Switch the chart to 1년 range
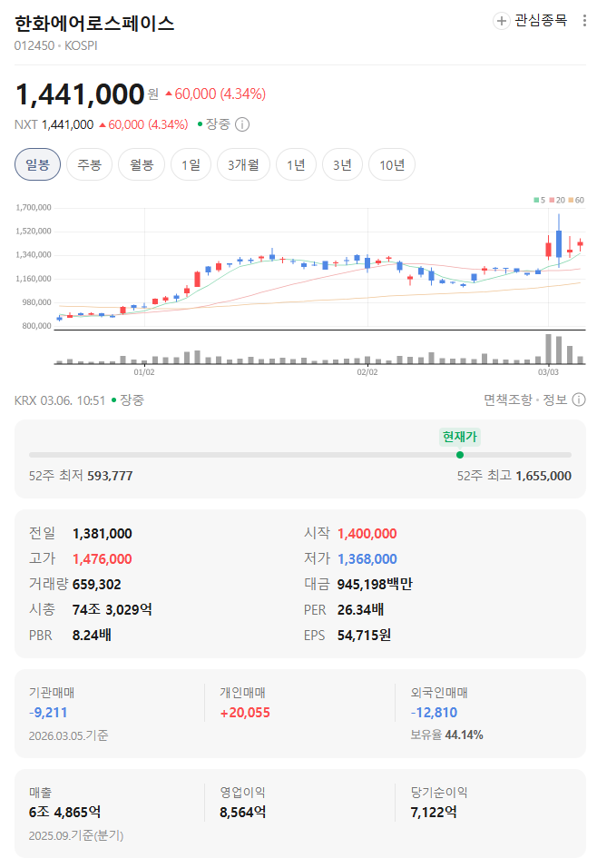The image size is (597, 868). pyautogui.click(x=296, y=164)
